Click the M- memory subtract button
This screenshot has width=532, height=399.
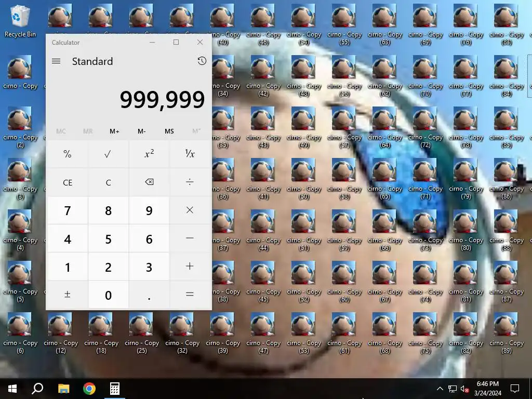pos(142,131)
